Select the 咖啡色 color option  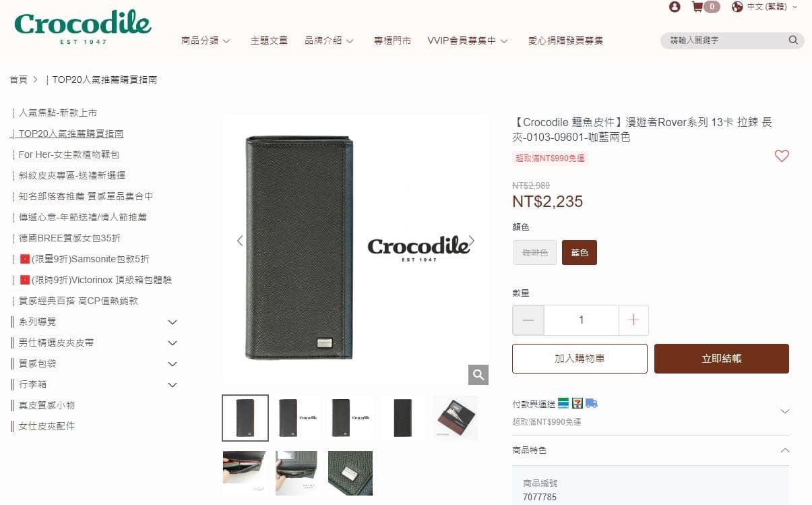pos(535,253)
